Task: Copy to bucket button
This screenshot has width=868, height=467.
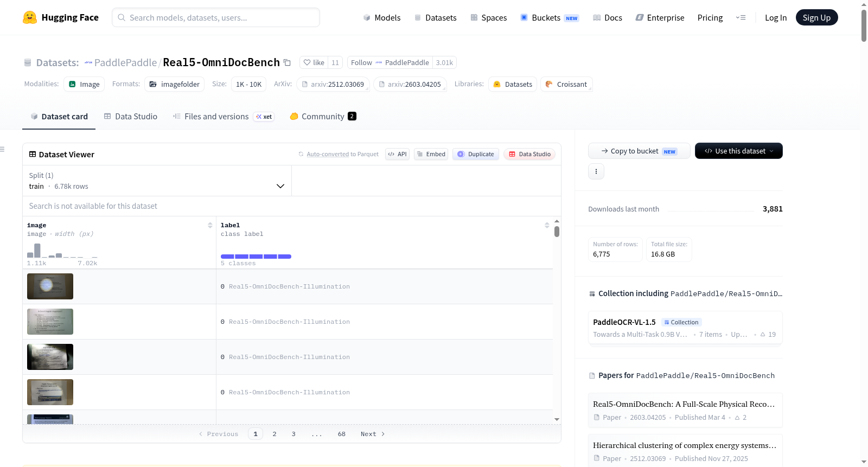Action: point(639,151)
